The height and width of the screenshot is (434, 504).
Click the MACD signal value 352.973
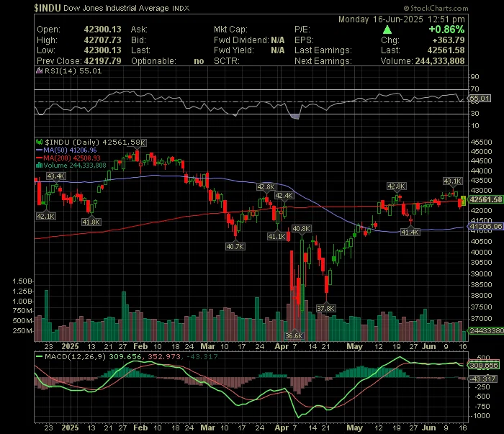tap(164, 356)
